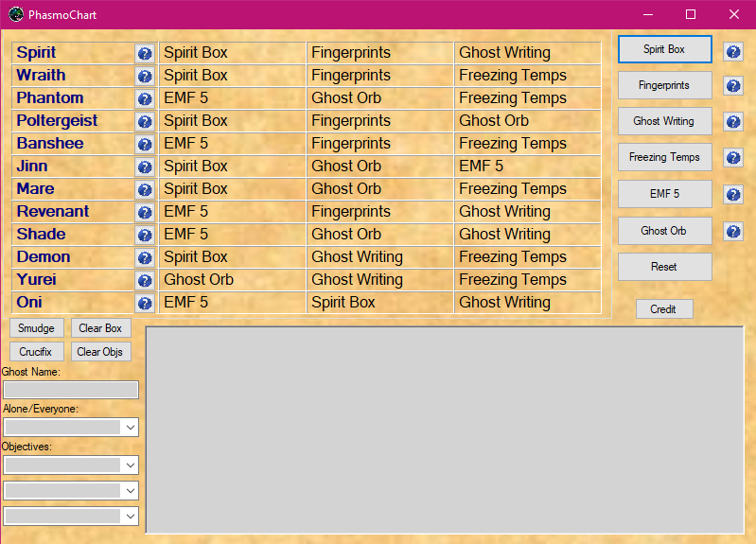This screenshot has width=756, height=544.
Task: Toggle the Fingerprints evidence button
Action: pyautogui.click(x=664, y=85)
